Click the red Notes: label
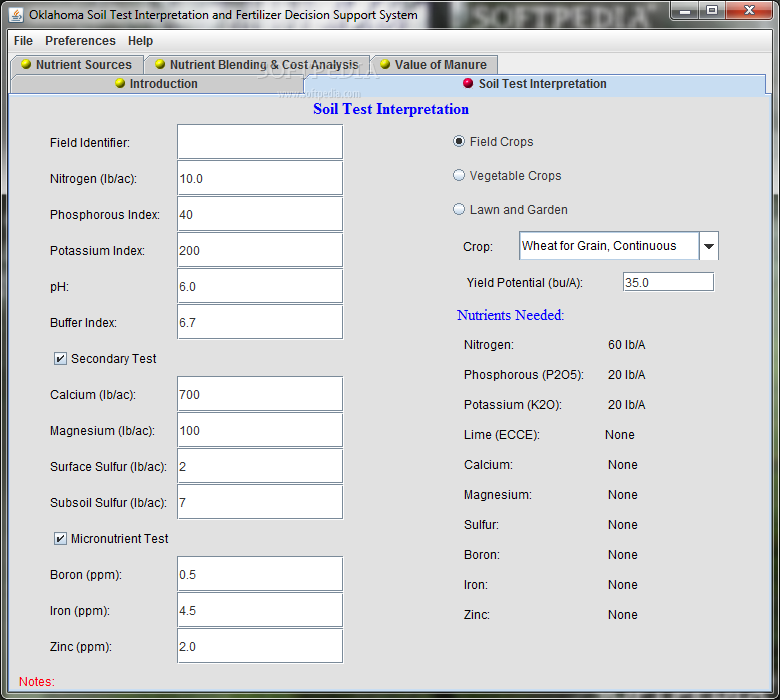The height and width of the screenshot is (700, 780). point(37,682)
